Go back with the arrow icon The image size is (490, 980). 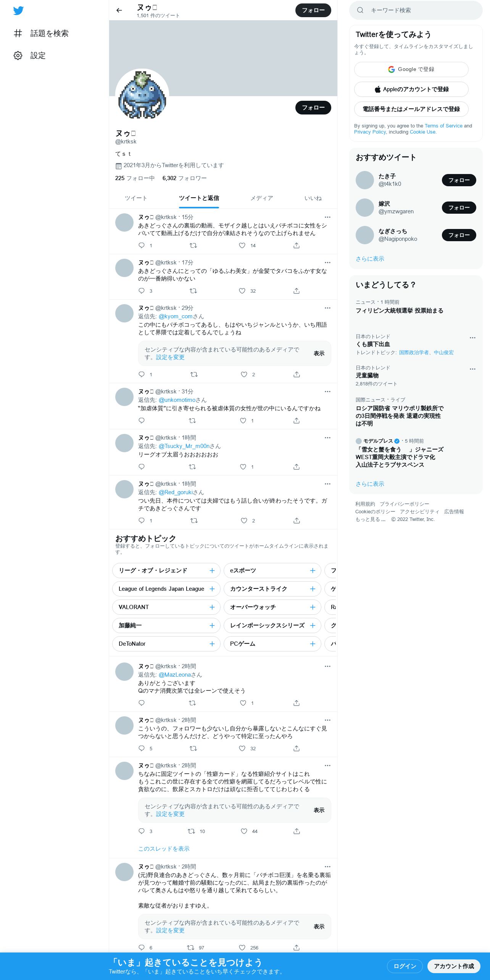click(x=119, y=10)
